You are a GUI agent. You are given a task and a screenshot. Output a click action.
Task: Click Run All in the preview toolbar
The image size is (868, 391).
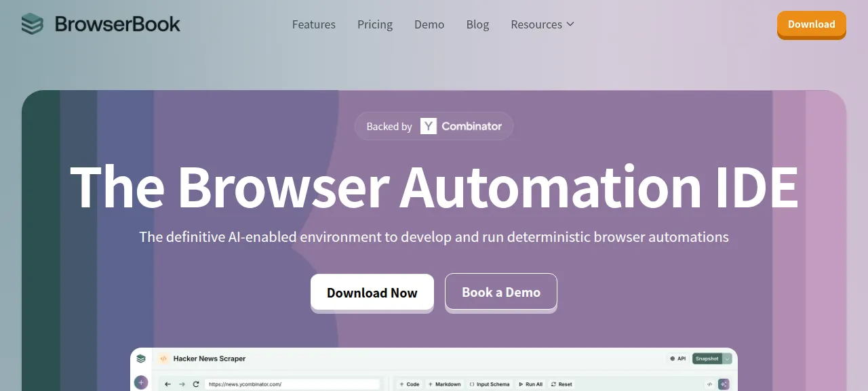pos(530,384)
